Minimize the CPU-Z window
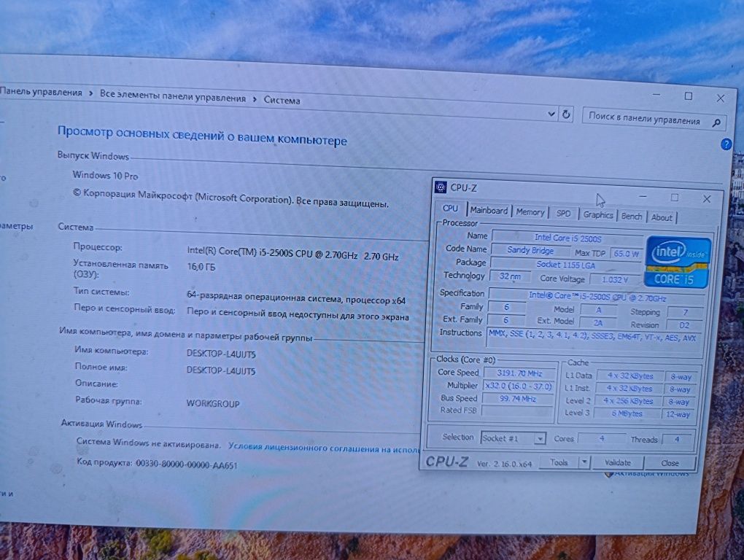 click(x=643, y=196)
